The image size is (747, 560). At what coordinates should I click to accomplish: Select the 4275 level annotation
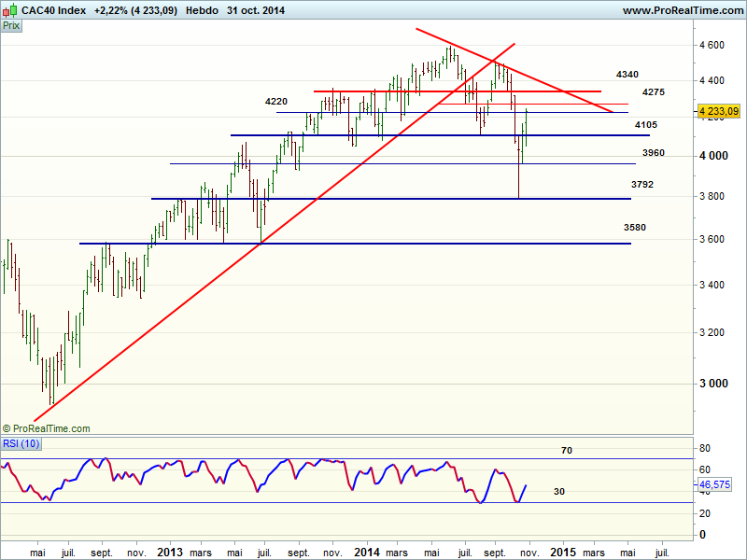[x=654, y=92]
